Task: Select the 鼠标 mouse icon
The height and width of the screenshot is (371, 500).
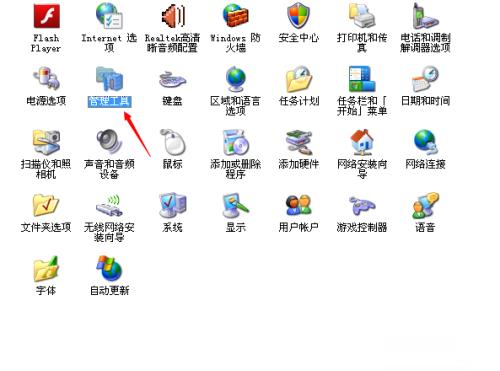Action: point(173,141)
